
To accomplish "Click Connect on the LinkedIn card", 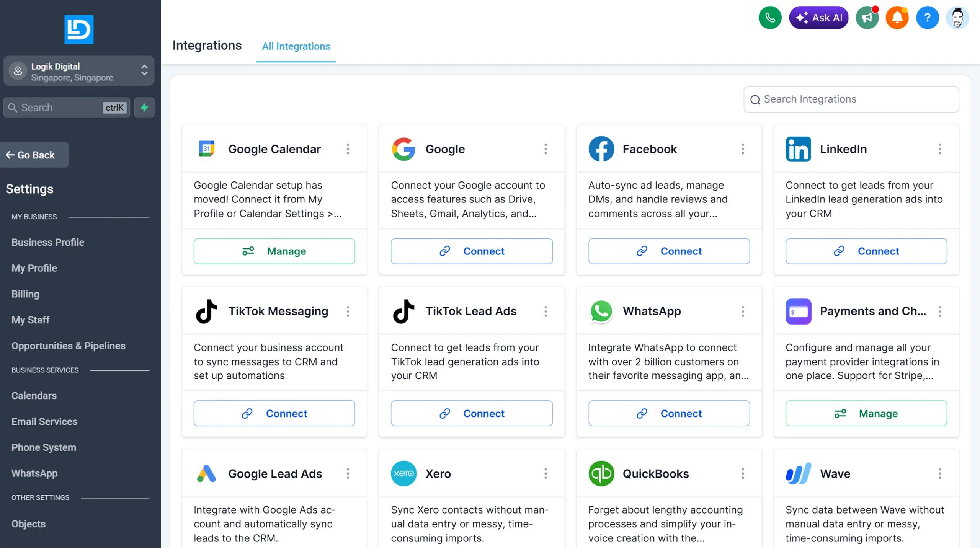I will 866,251.
